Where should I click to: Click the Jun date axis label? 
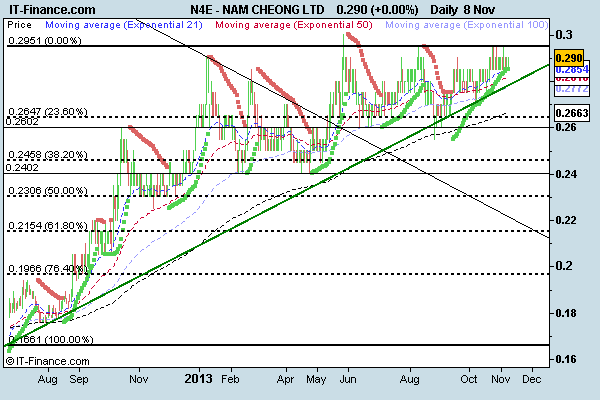[348, 379]
